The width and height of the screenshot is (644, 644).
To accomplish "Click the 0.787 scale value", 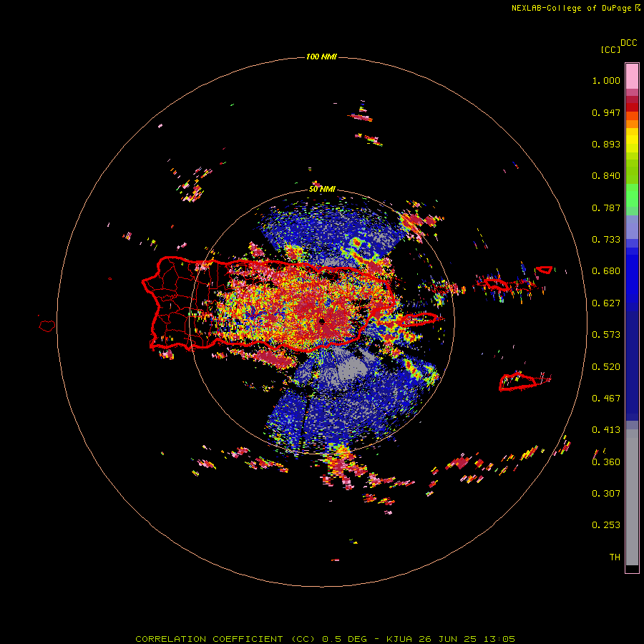I will click(606, 208).
